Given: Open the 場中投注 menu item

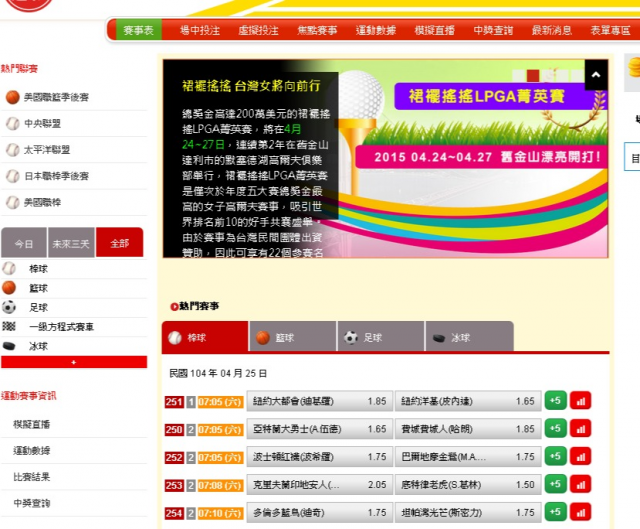Looking at the screenshot, I should pos(199,31).
